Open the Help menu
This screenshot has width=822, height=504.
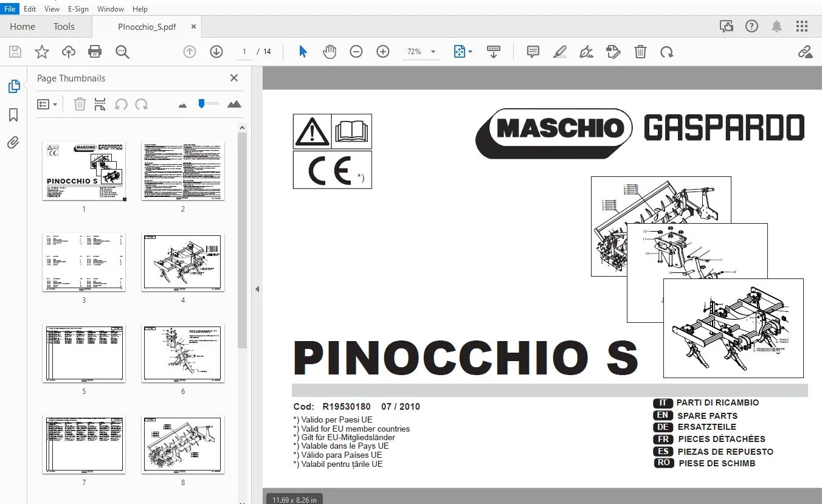coord(140,9)
